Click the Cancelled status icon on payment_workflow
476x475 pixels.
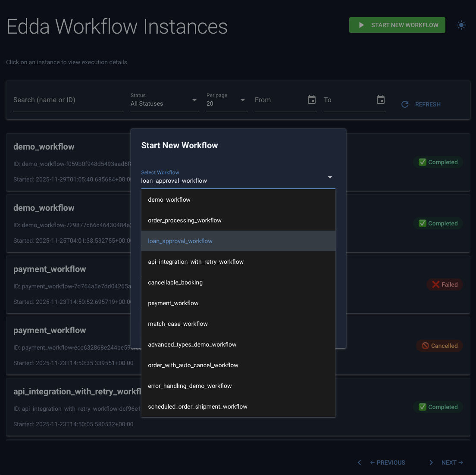pos(426,346)
